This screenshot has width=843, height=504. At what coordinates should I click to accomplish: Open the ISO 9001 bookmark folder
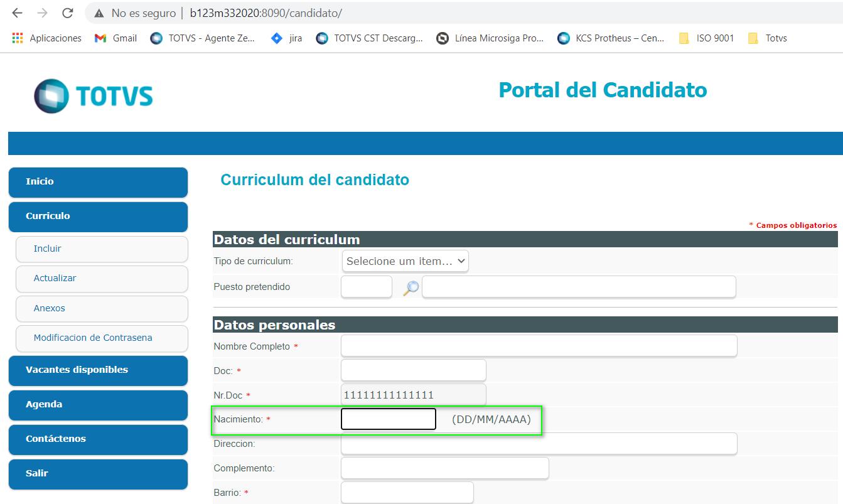click(706, 38)
